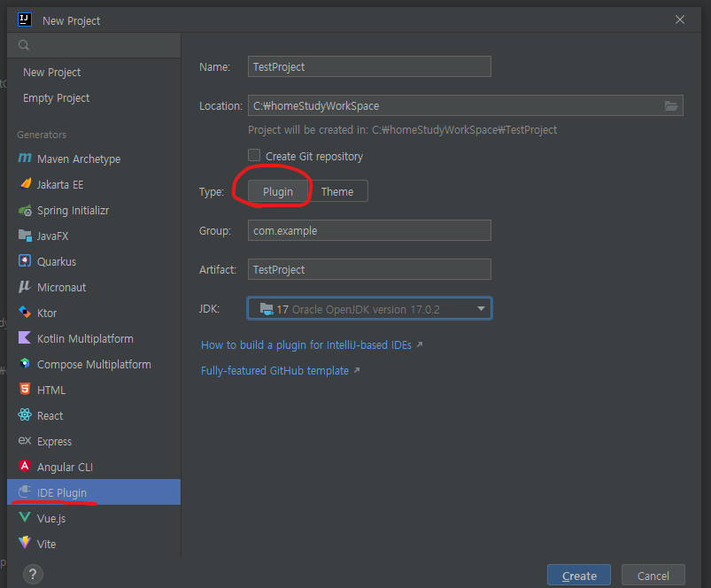Select the JavaFX text label
711x588 pixels.
[x=52, y=236]
